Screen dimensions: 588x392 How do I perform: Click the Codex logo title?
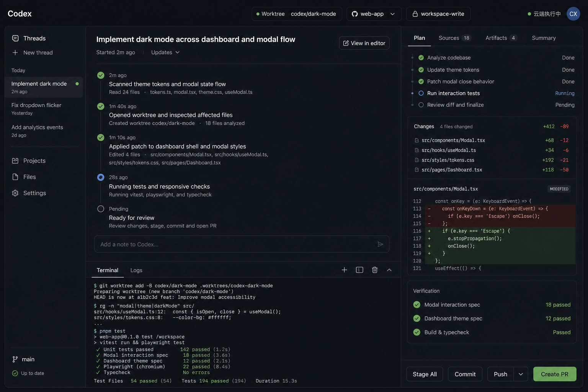pos(20,14)
